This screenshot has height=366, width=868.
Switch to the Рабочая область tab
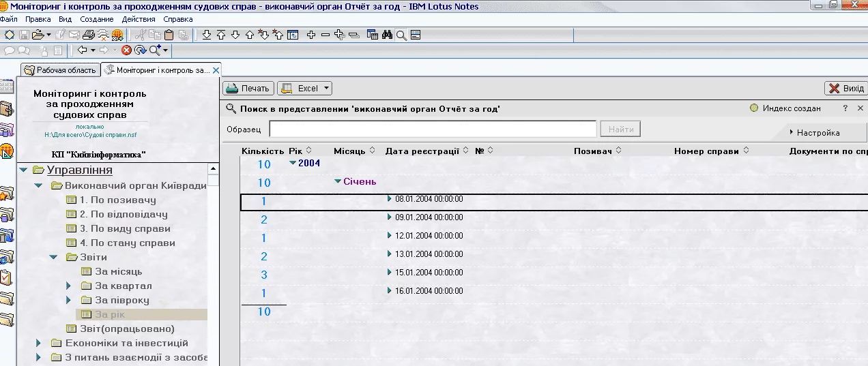click(x=60, y=70)
